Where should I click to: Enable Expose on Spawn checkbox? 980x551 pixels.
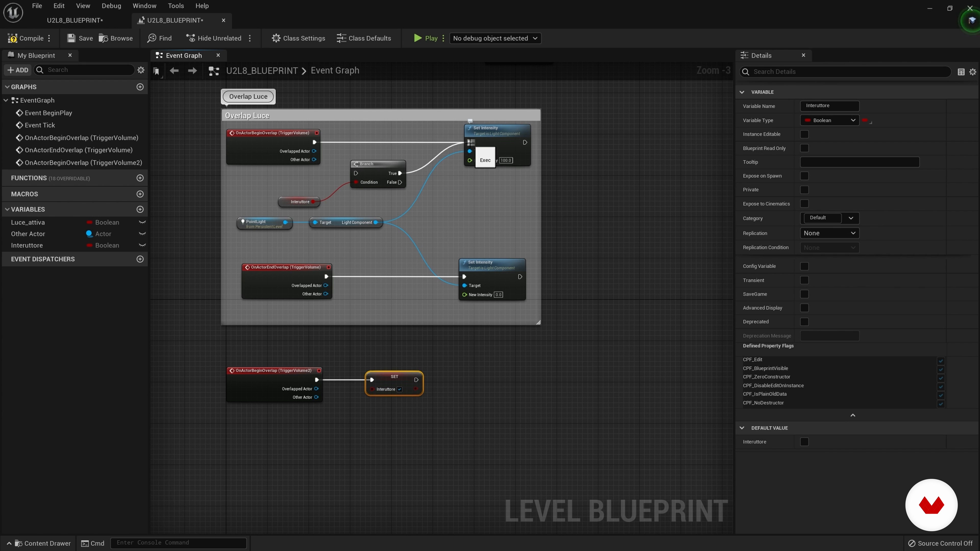pos(804,176)
